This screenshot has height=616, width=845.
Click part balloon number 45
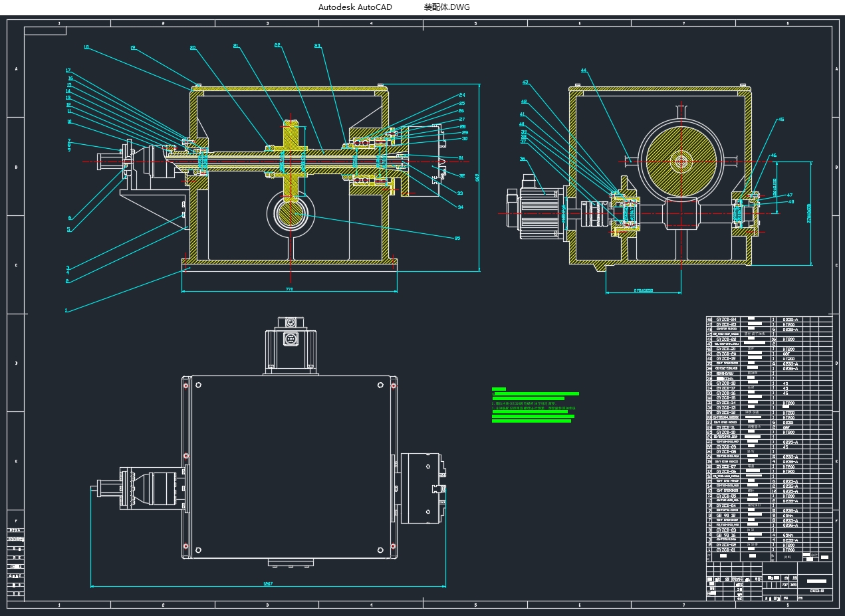[781, 120]
